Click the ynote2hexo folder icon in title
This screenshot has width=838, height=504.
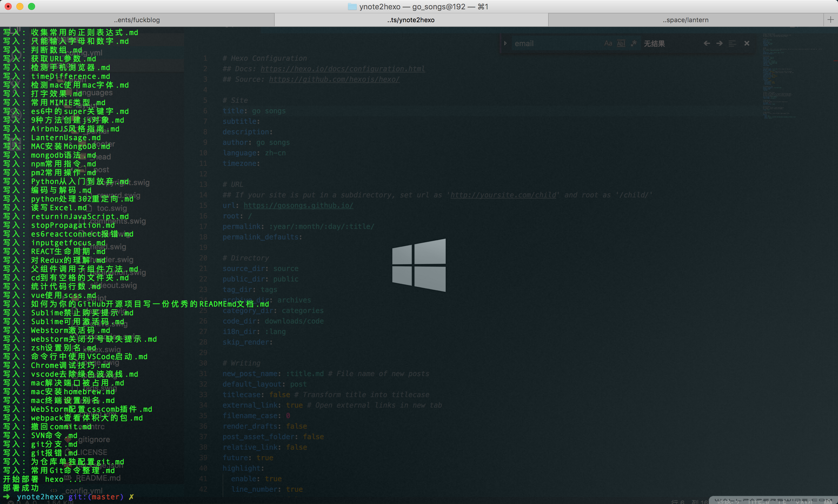(x=352, y=7)
